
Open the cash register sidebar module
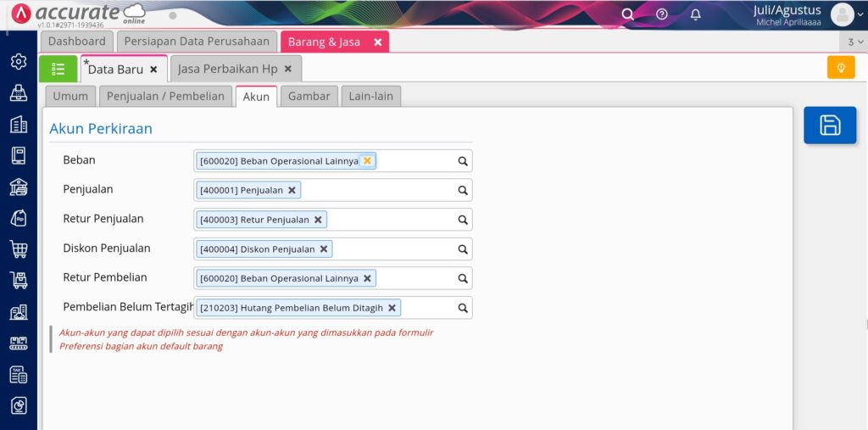point(19,93)
